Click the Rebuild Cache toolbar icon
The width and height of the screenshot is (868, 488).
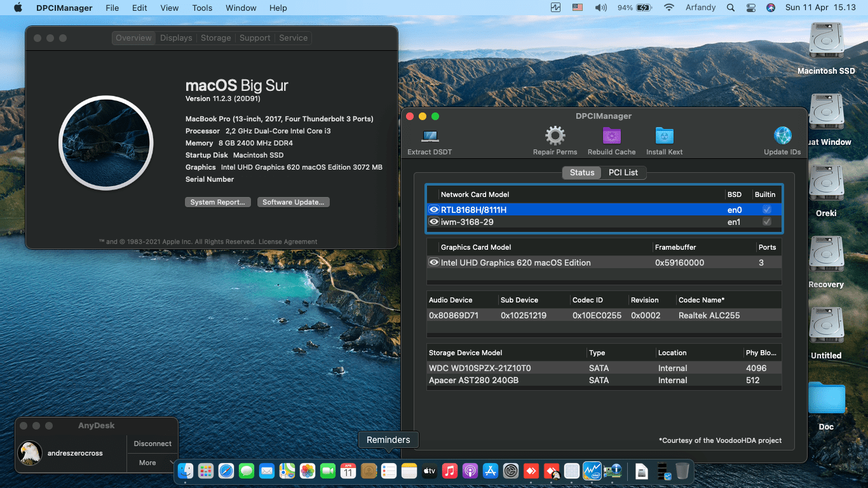click(x=611, y=135)
